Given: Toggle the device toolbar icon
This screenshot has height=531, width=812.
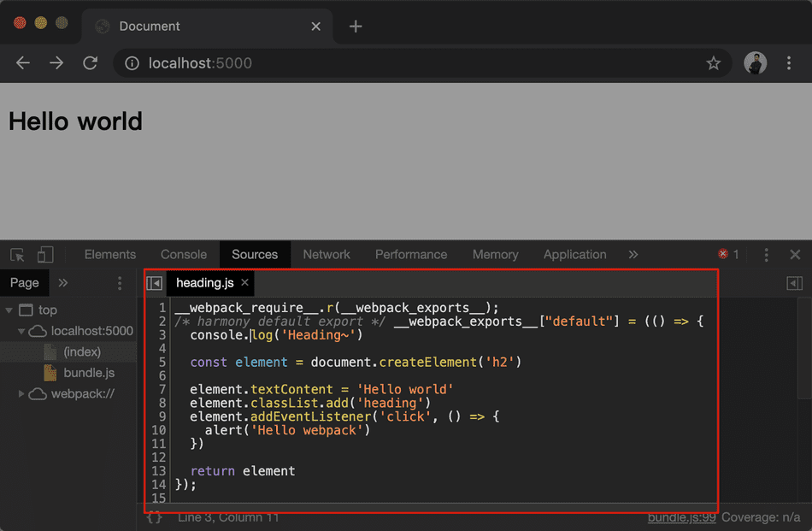Looking at the screenshot, I should 44,255.
